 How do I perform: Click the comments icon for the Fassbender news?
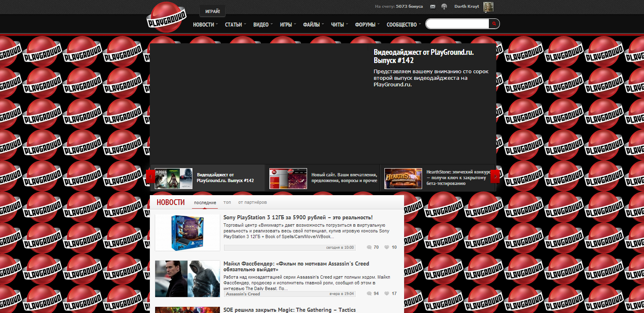pos(369,294)
